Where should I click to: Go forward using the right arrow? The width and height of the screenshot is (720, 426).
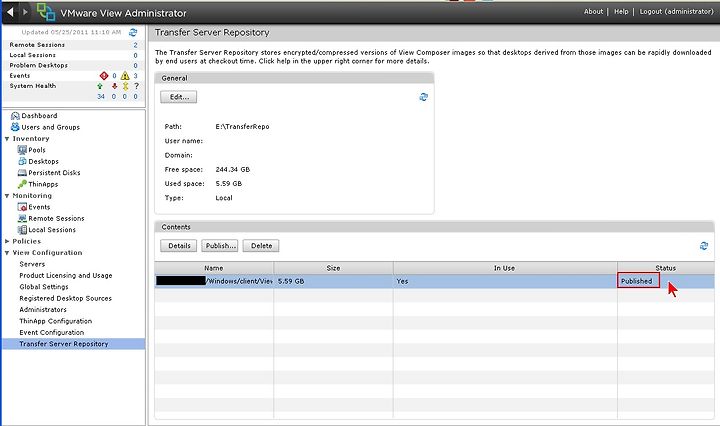coord(25,12)
